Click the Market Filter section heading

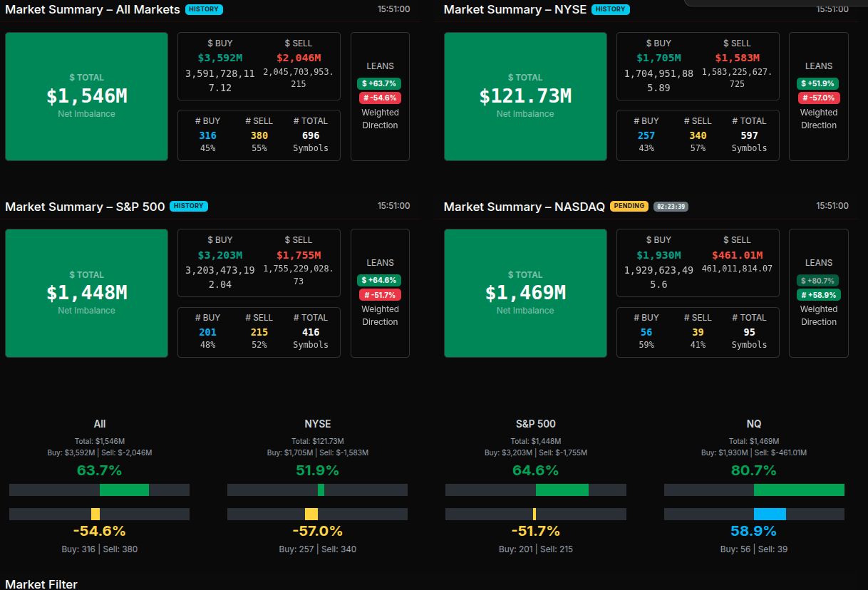point(41,584)
